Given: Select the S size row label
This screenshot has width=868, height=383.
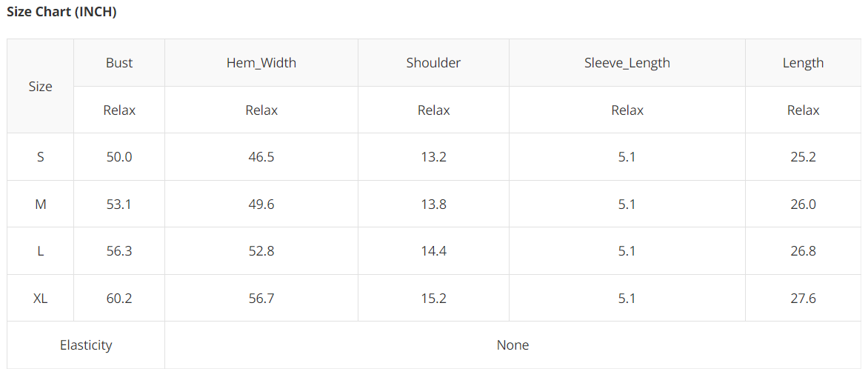Looking at the screenshot, I should pyautogui.click(x=40, y=157).
